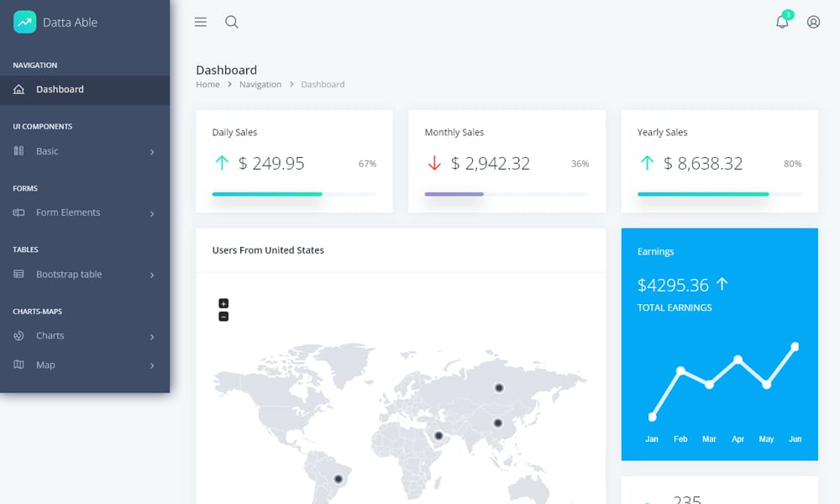This screenshot has width=840, height=504.
Task: Click the Form Elements icon
Action: [18, 213]
